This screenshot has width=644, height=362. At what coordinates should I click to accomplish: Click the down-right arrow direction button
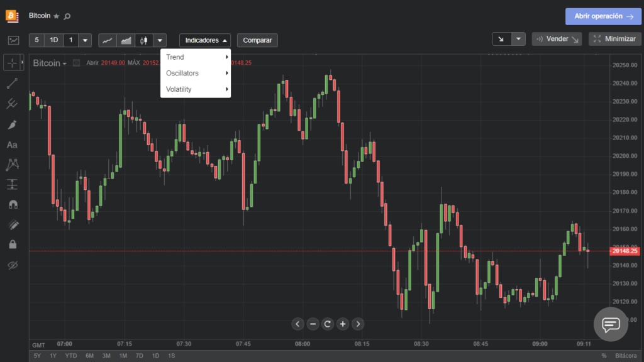501,39
